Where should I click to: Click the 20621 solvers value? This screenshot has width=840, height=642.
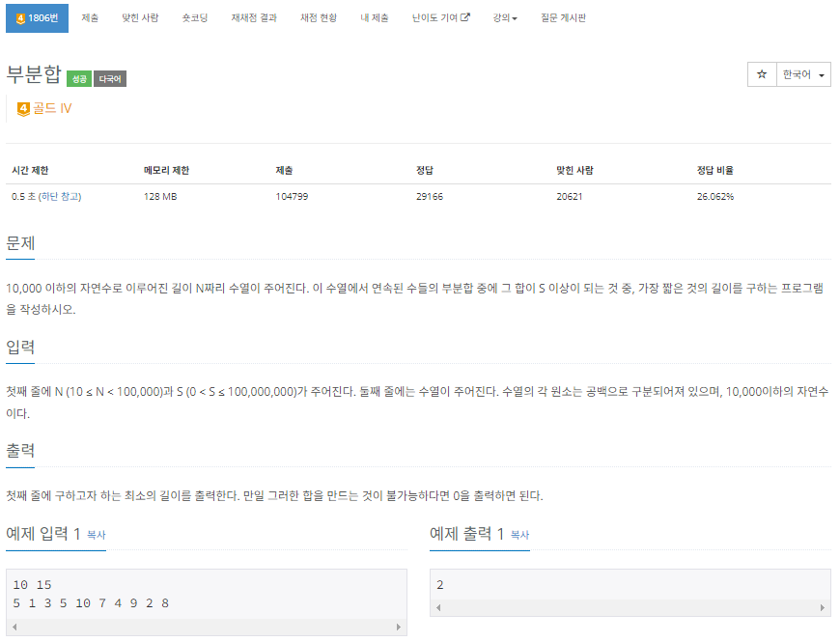pyautogui.click(x=570, y=197)
